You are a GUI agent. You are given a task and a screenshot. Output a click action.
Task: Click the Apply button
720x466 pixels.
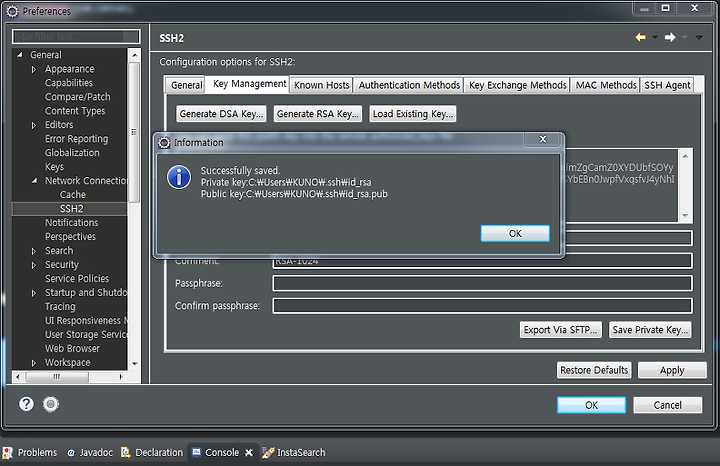point(672,370)
